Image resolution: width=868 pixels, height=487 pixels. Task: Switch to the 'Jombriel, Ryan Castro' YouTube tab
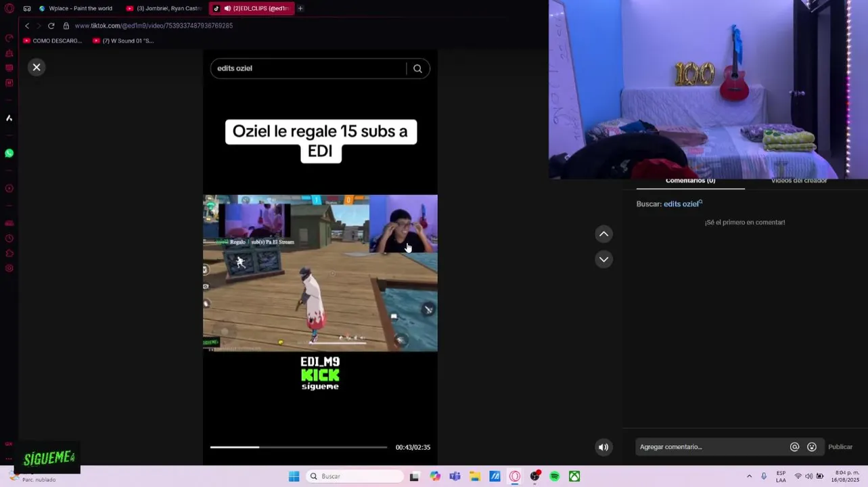(164, 8)
